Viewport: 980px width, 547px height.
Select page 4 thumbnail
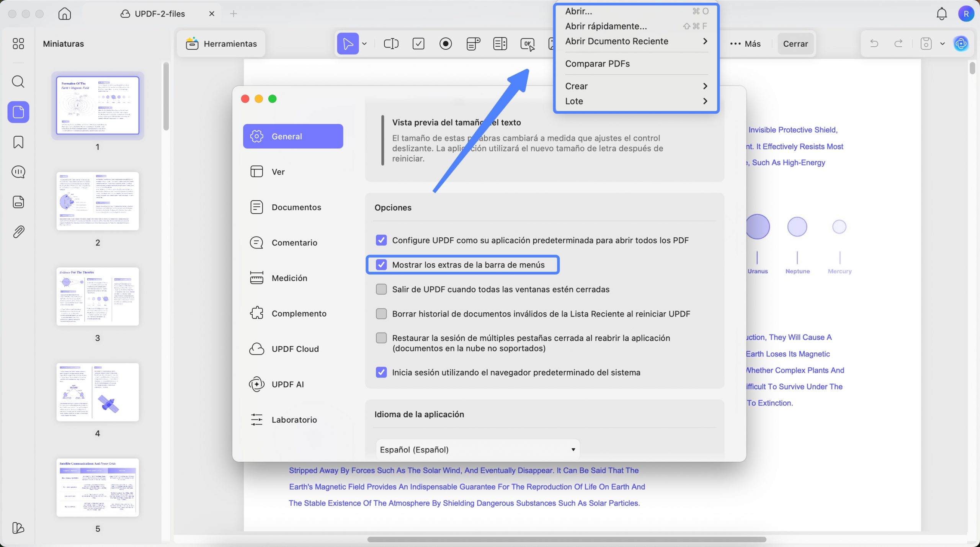tap(98, 392)
